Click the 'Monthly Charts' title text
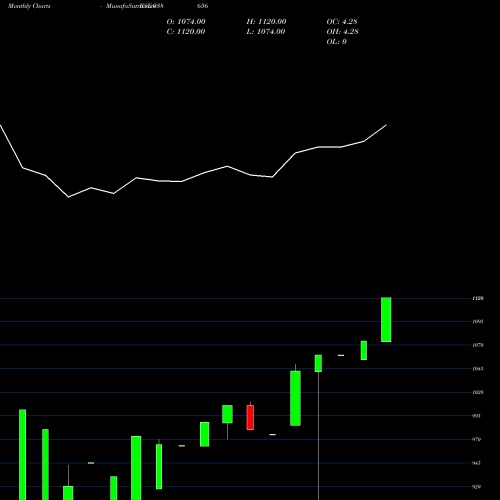Screen dimensions: 500x500 (x=29, y=6)
